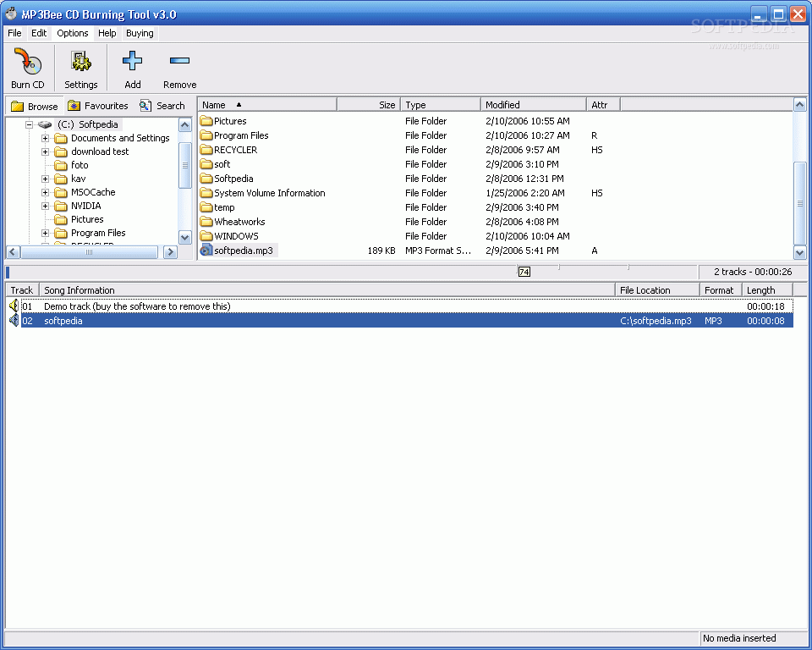Click the Remove minus icon
The height and width of the screenshot is (650, 812).
coord(179,61)
